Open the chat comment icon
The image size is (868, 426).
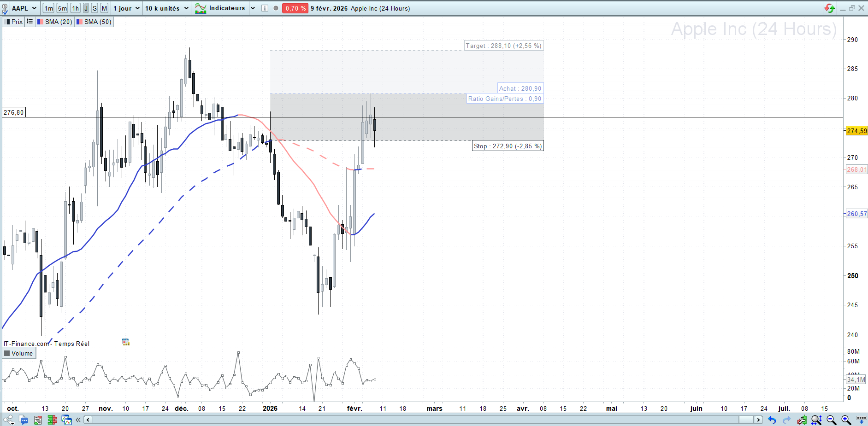coord(24,420)
